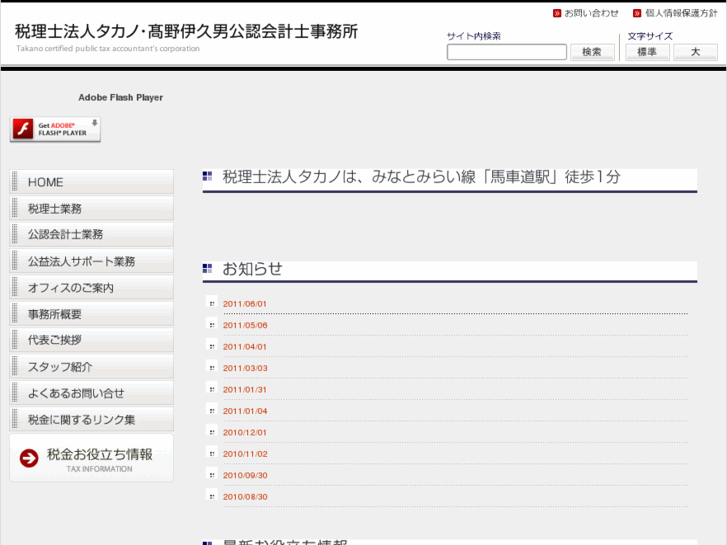Open the よくあるお問い合せ menu item
The image size is (727, 545).
92,393
